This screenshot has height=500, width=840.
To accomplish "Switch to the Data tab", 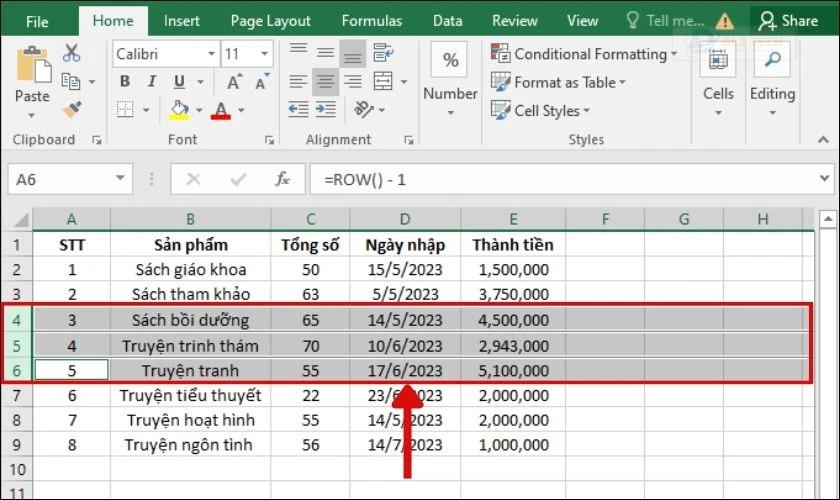I will [x=447, y=21].
